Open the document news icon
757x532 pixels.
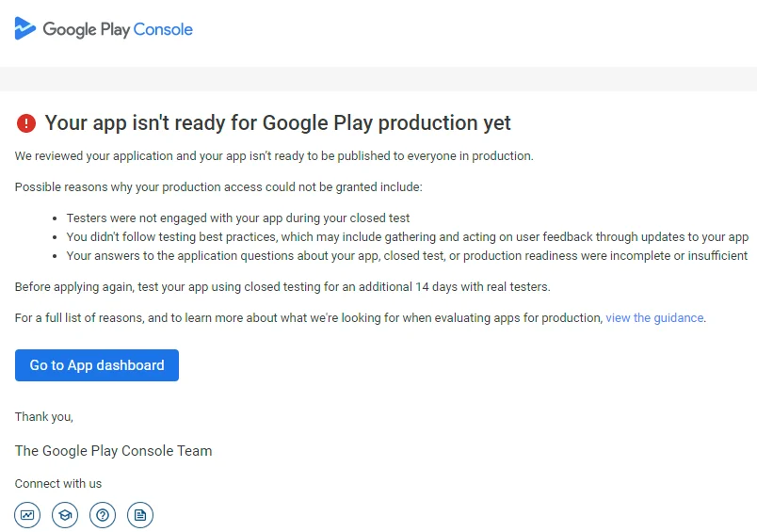click(x=140, y=515)
